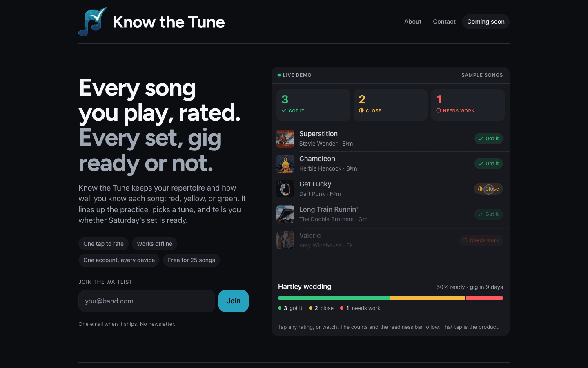Select the Herbie Hancock · B♭m line

coord(328,168)
